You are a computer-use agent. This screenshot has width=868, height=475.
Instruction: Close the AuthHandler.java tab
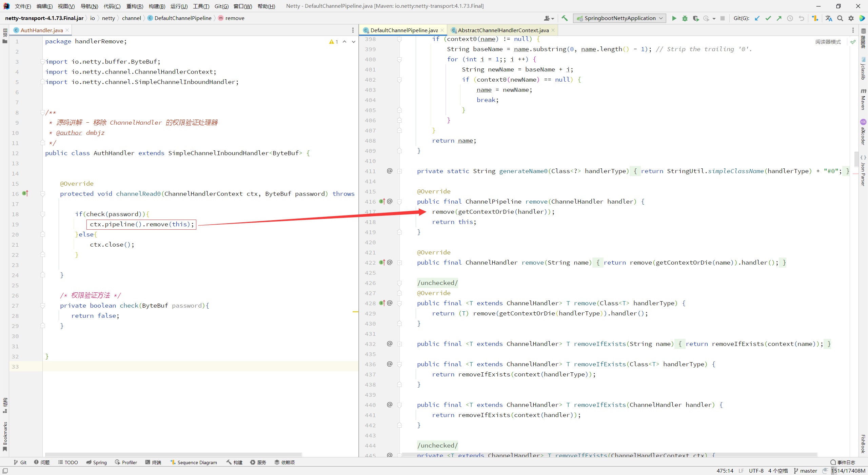click(x=67, y=30)
